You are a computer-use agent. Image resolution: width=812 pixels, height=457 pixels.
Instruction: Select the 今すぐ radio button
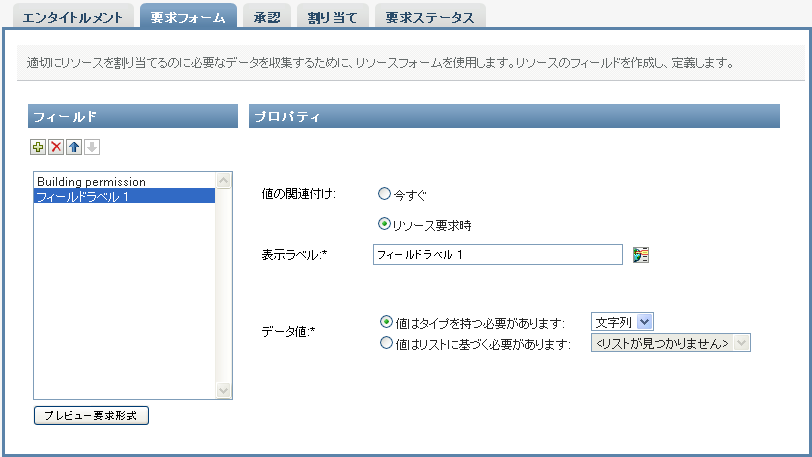(384, 194)
